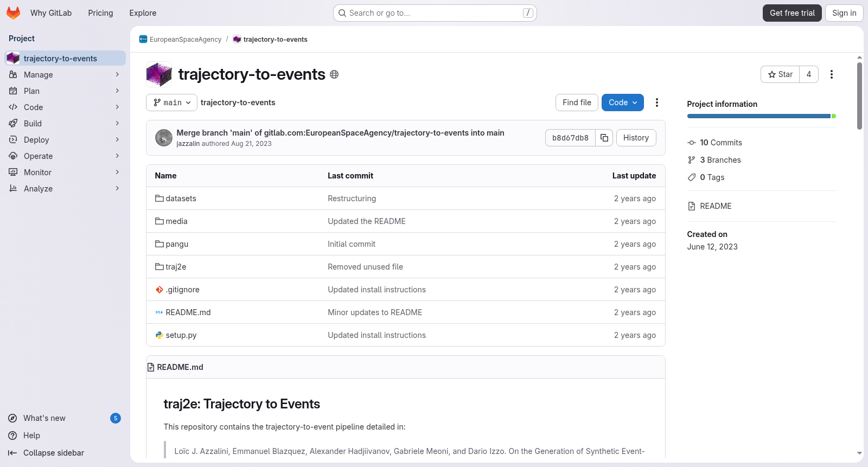The height and width of the screenshot is (467, 868).
Task: Click the Sign in button
Action: (x=844, y=13)
